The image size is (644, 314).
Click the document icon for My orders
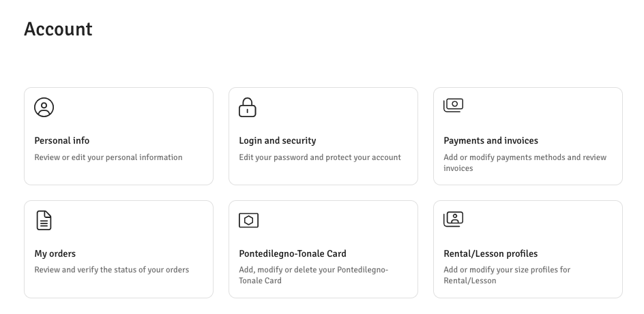pos(44,220)
